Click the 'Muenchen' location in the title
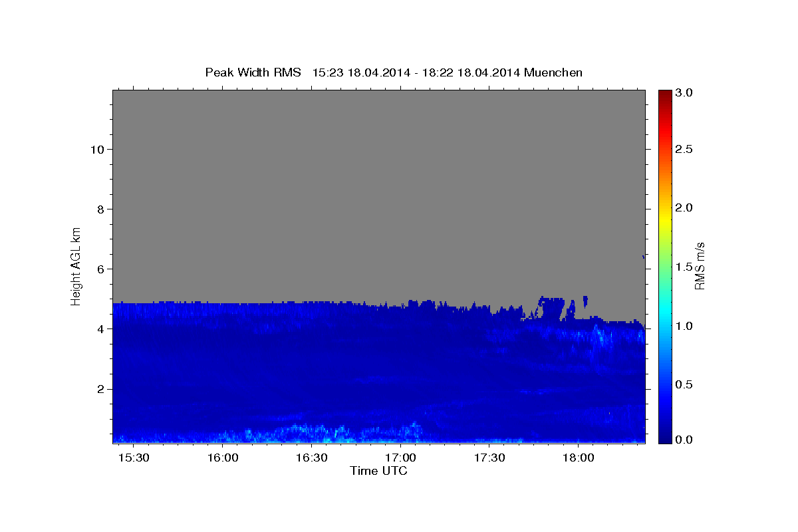 click(553, 72)
